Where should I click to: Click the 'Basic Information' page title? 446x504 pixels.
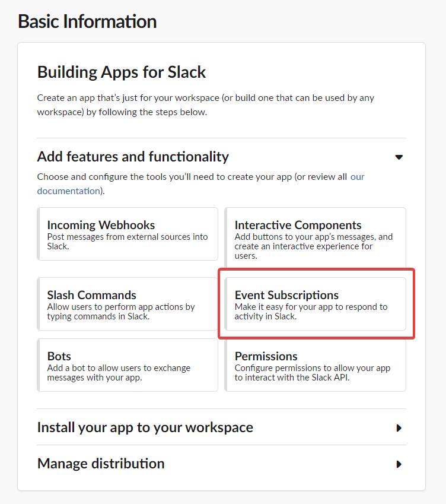pyautogui.click(x=87, y=21)
